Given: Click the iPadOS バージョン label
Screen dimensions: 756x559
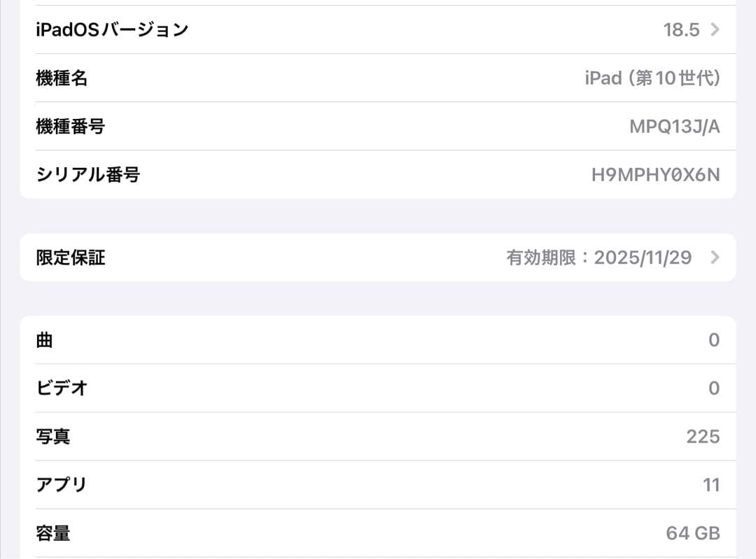Looking at the screenshot, I should pos(112,29).
